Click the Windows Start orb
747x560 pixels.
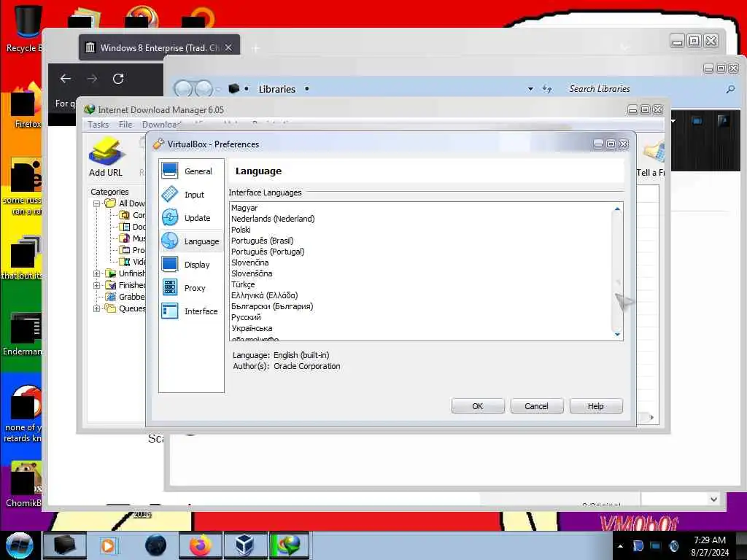point(20,545)
